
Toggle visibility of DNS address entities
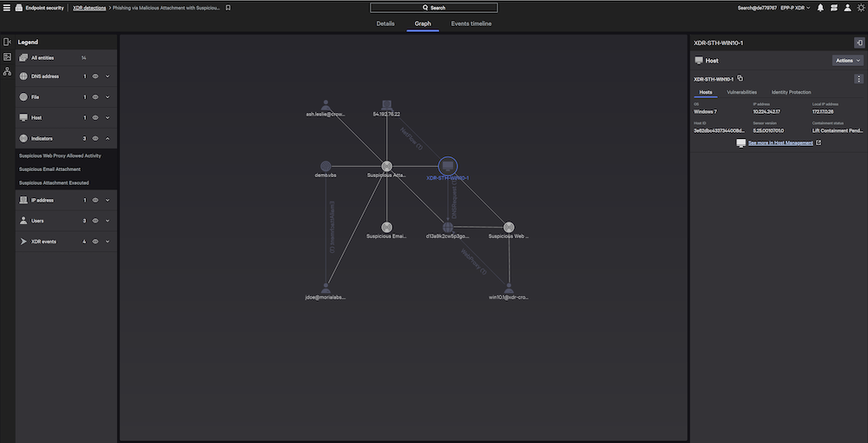pyautogui.click(x=95, y=76)
